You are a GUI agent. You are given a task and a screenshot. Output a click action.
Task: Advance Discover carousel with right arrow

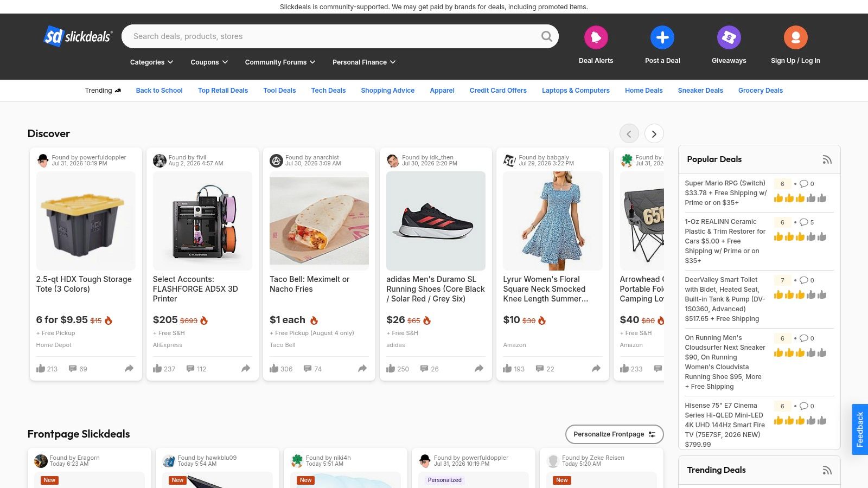654,133
